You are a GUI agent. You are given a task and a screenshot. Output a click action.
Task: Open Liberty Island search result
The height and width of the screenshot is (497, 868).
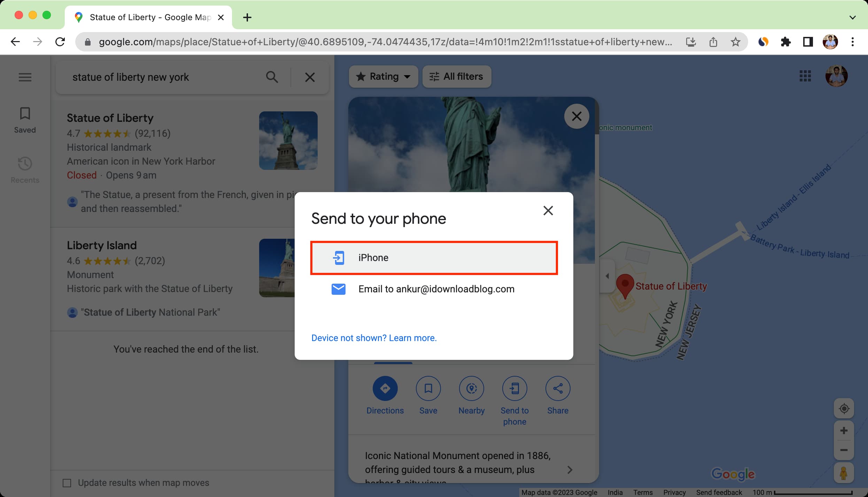click(192, 279)
